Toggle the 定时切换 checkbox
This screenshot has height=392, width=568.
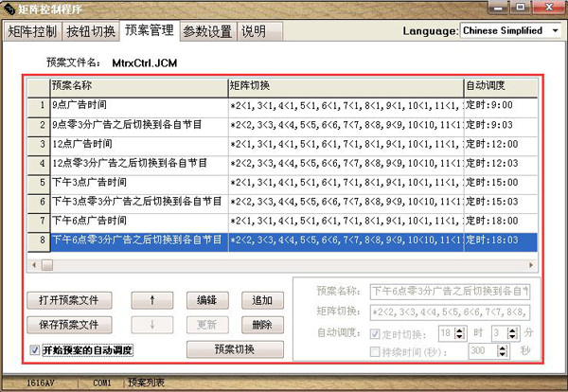click(375, 333)
